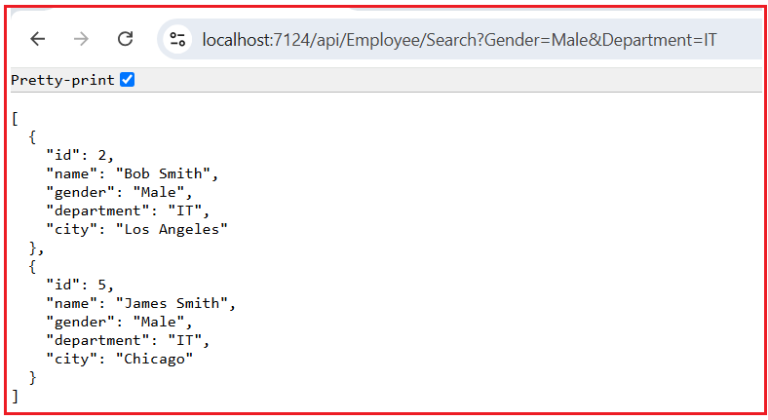768x420 pixels.
Task: Click the "city": "Los Angeles" line
Action: [x=137, y=229]
